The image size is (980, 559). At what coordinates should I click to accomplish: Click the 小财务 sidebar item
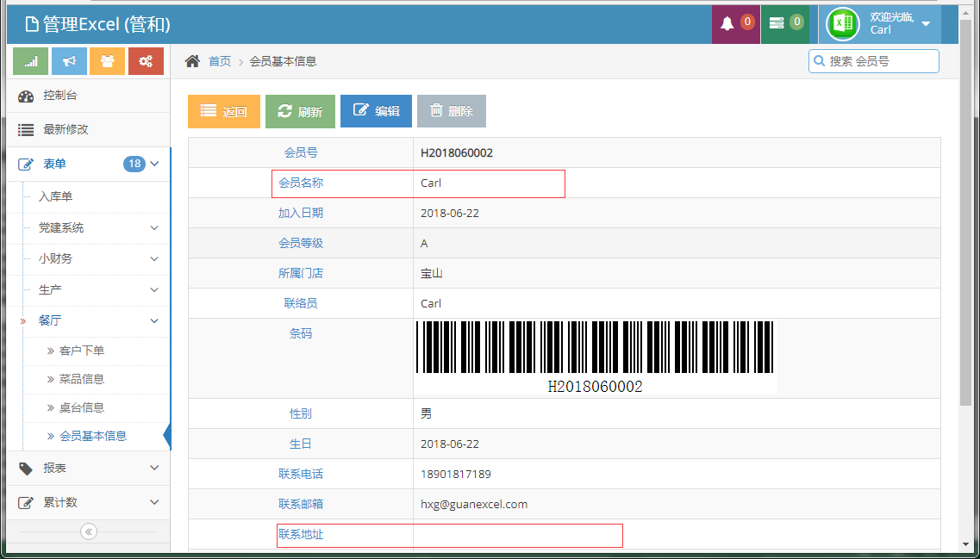tap(56, 258)
